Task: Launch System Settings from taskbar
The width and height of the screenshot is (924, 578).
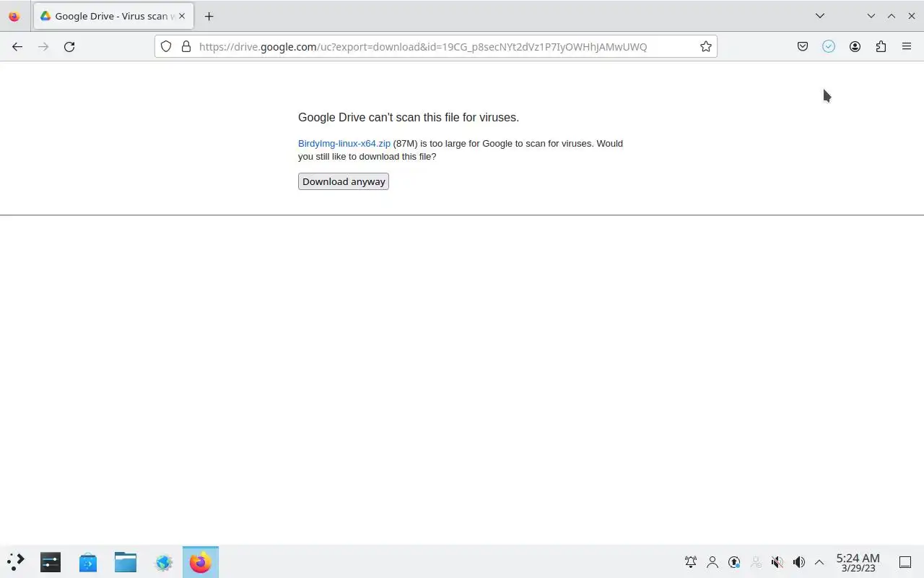Action: pyautogui.click(x=51, y=561)
